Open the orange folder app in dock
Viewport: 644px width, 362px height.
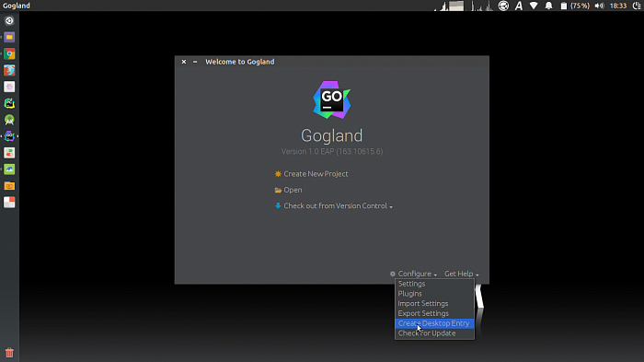9,186
